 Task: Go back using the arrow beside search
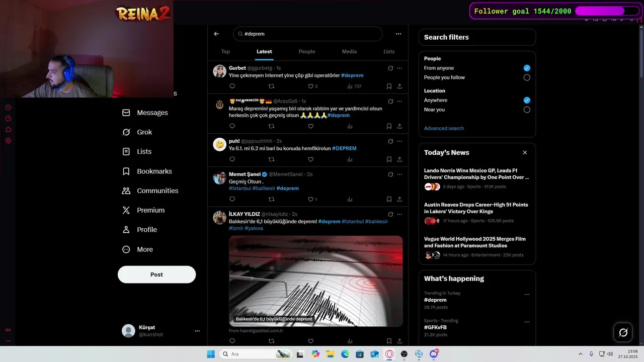click(x=216, y=34)
